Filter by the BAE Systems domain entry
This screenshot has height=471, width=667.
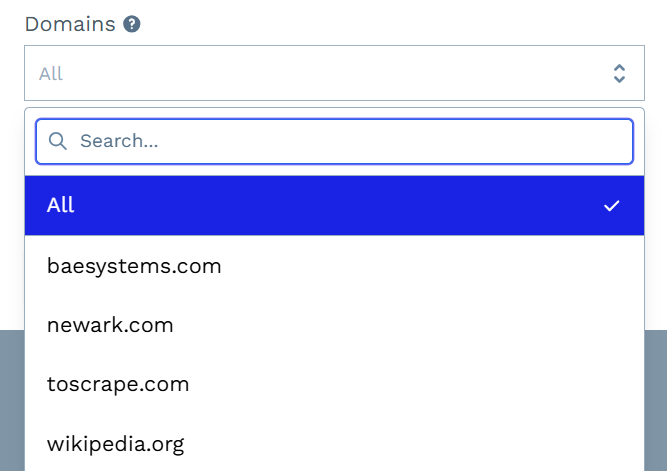point(134,266)
